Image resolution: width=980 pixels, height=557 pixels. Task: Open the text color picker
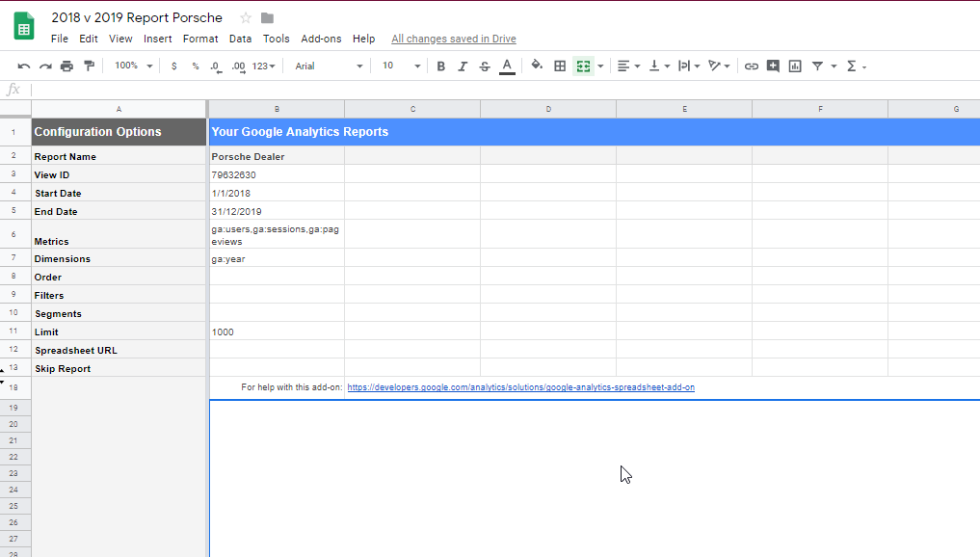[507, 66]
